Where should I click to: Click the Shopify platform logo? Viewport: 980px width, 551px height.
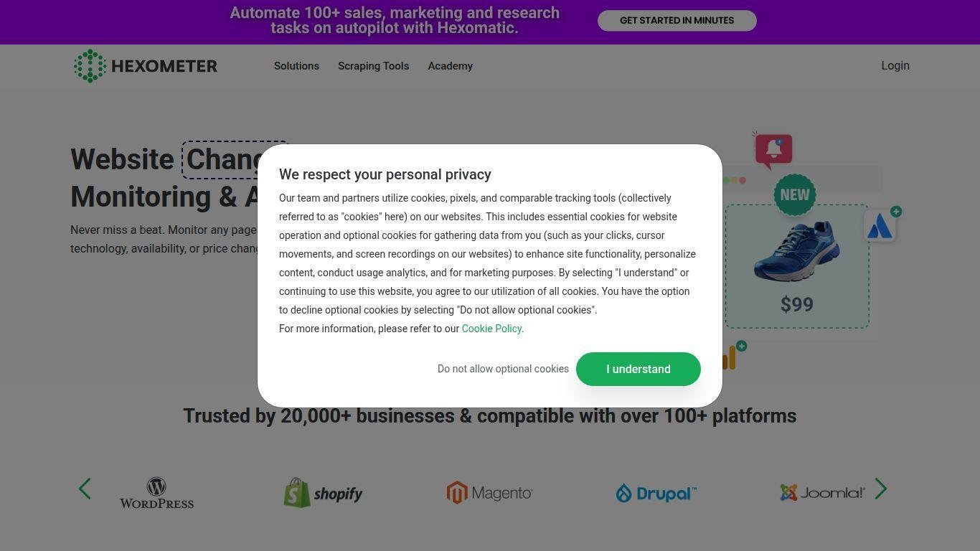coord(323,493)
